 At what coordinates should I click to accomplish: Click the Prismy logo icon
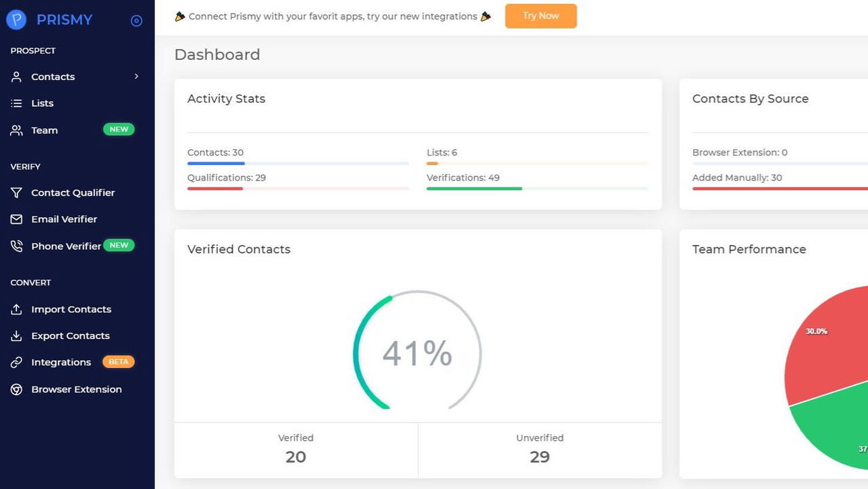pyautogui.click(x=16, y=20)
